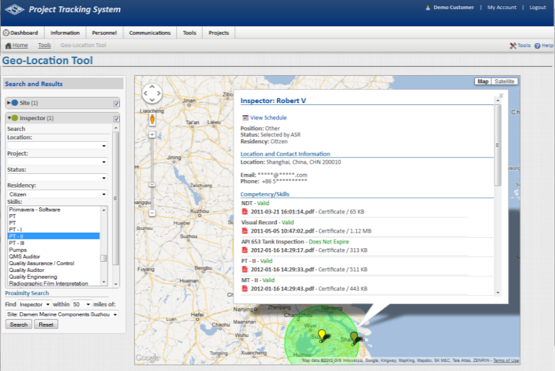Select PT - III in Skills list
This screenshot has width=555, height=371.
click(54, 243)
